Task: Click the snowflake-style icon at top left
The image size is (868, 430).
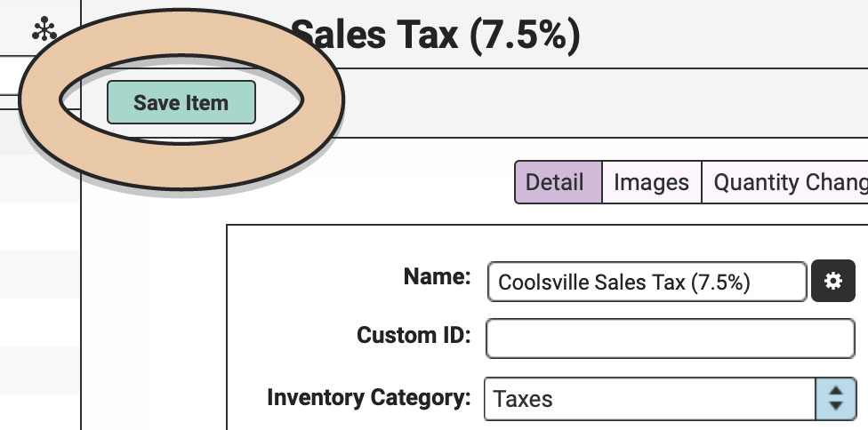Action: click(44, 30)
